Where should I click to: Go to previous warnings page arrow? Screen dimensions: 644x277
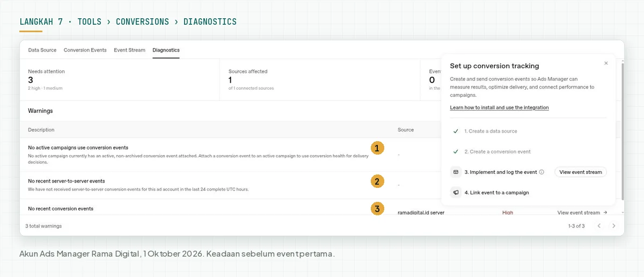pos(599,226)
